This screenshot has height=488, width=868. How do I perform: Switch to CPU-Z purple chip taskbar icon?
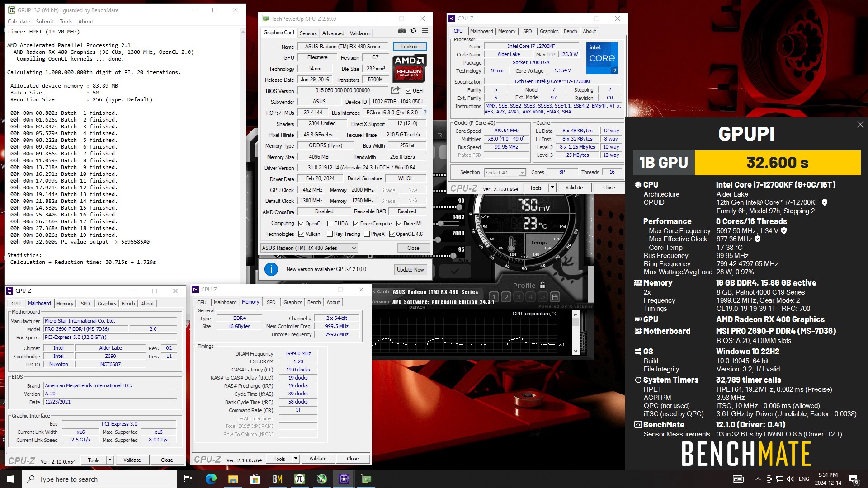[x=344, y=479]
